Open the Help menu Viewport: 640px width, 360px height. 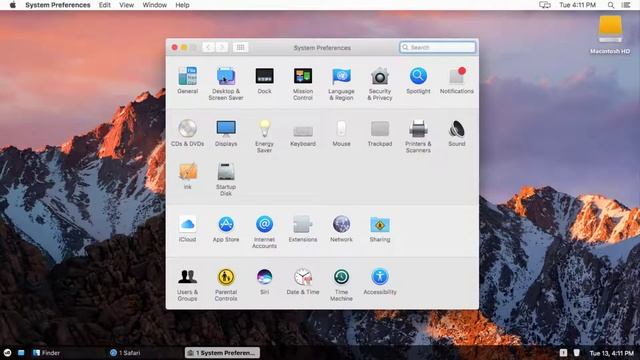182,5
